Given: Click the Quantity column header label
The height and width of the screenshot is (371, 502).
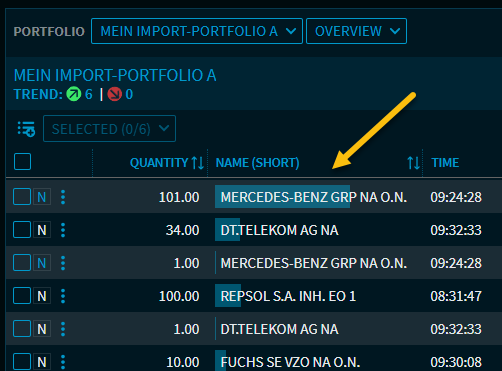Looking at the screenshot, I should 159,163.
